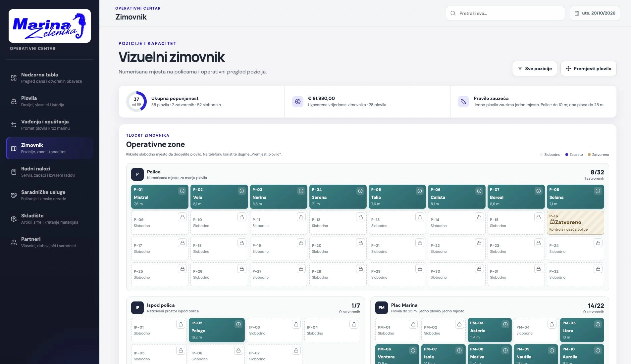Click the Marina Zelenika logo
The image size is (631, 364).
coord(50,26)
